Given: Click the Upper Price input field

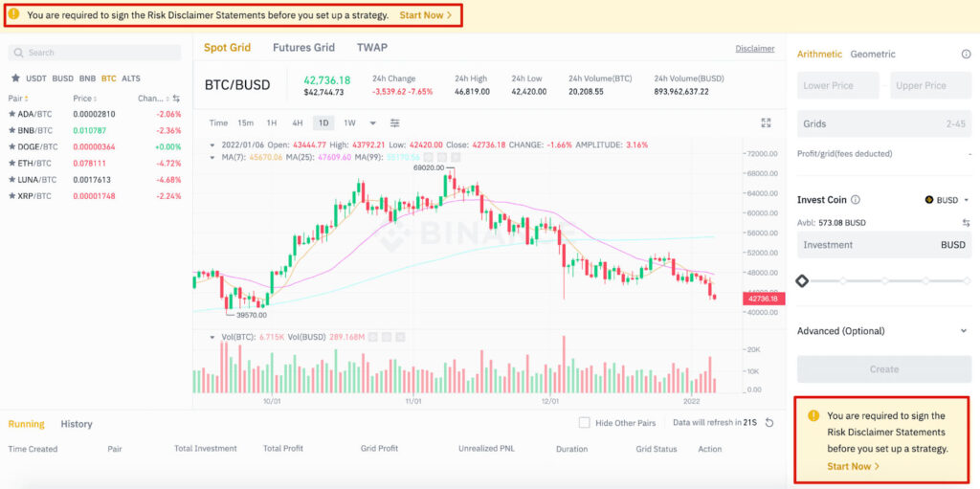Looking at the screenshot, I should (930, 86).
